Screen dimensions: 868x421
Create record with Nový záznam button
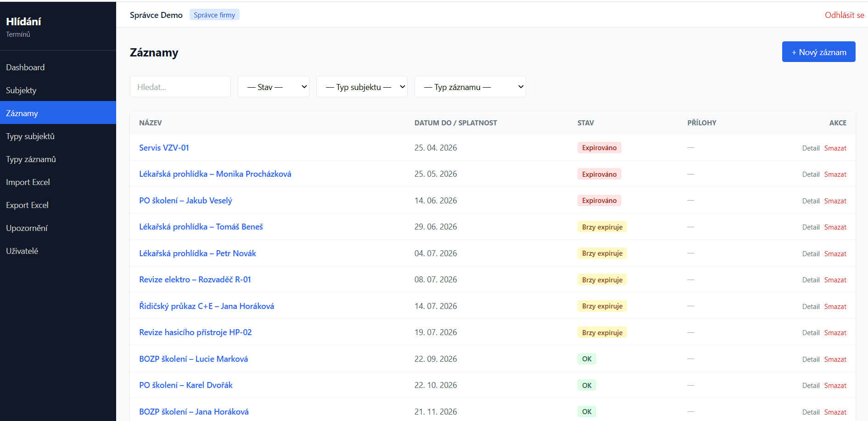tap(818, 52)
